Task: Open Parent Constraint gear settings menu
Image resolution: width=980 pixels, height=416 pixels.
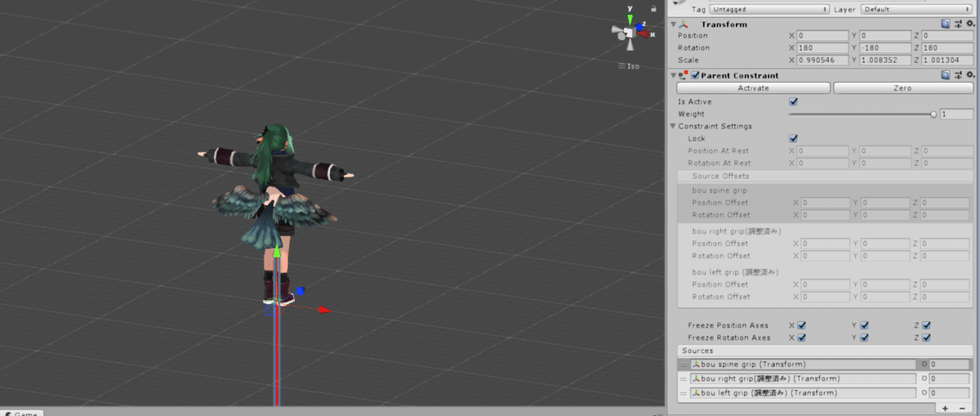Action: pyautogui.click(x=969, y=75)
